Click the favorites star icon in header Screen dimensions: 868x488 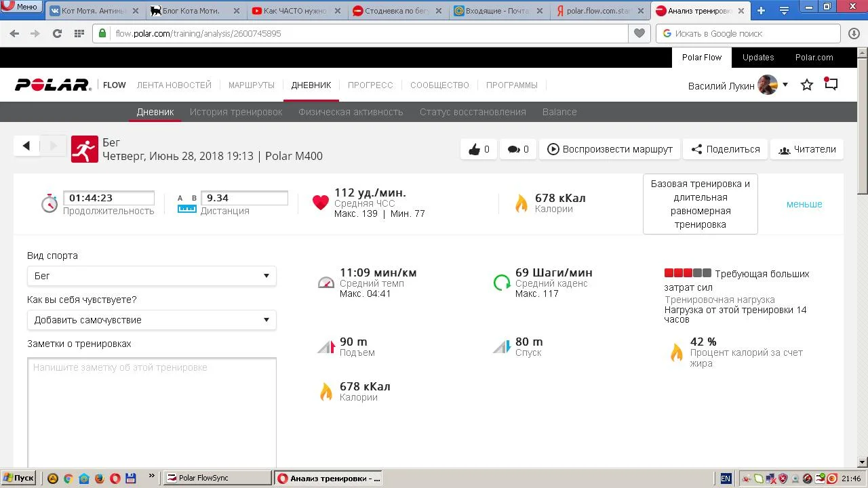click(x=807, y=85)
